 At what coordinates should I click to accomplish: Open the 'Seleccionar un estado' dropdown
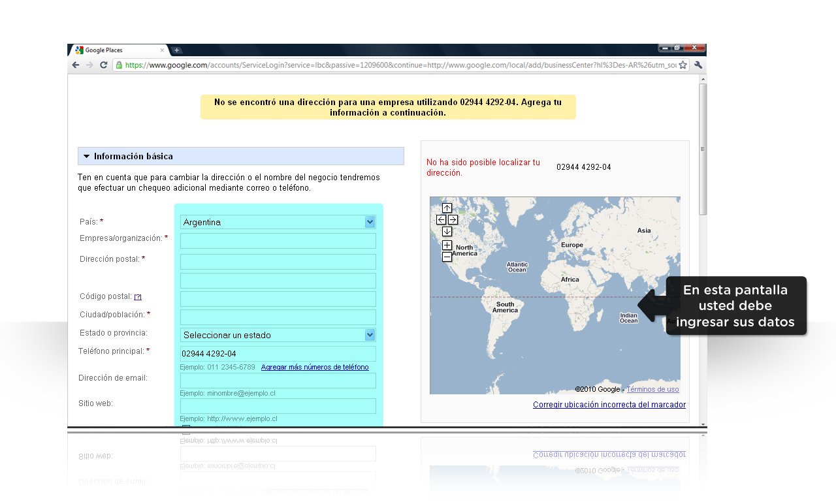(x=278, y=335)
